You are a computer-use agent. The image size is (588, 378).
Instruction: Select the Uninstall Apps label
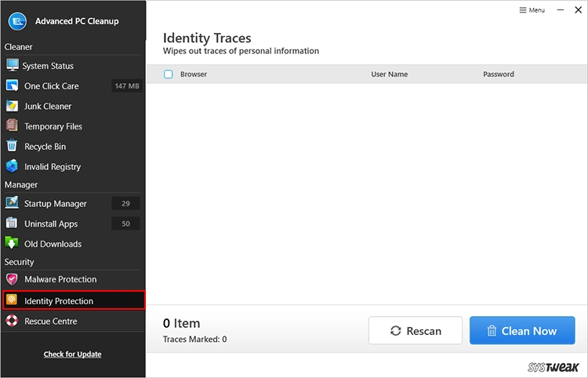coord(51,224)
